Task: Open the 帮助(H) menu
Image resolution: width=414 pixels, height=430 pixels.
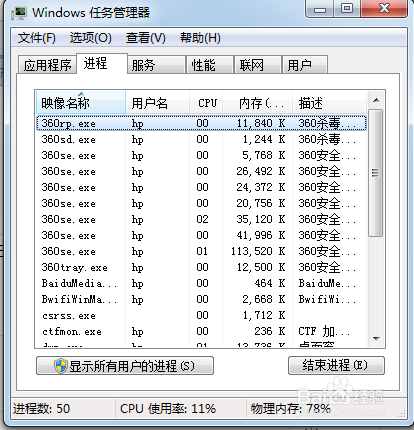Action: click(200, 38)
